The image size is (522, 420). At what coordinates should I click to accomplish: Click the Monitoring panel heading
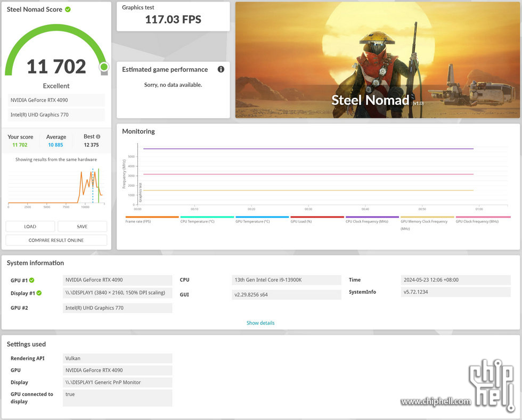click(x=138, y=131)
